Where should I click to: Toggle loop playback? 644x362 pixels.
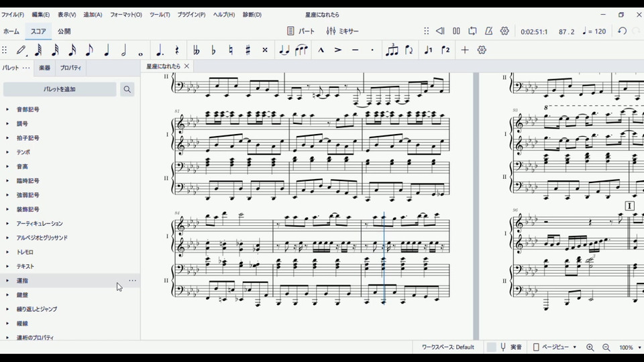tap(472, 32)
